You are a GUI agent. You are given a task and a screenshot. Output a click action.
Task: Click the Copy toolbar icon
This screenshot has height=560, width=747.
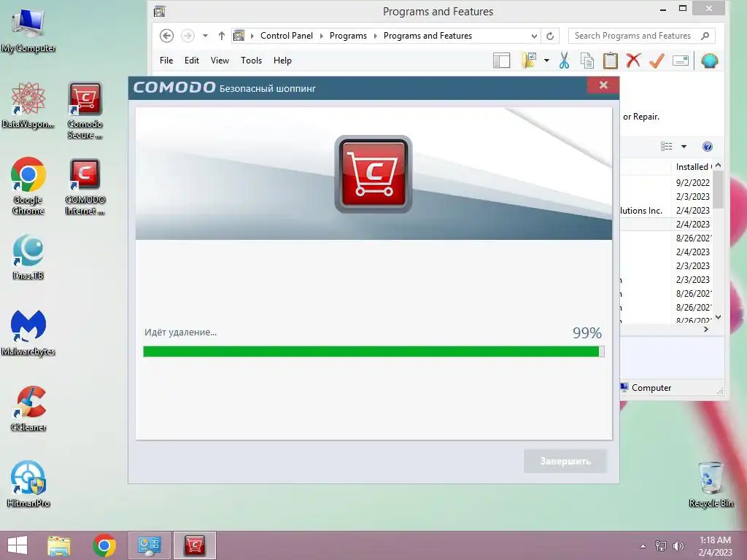pyautogui.click(x=587, y=61)
